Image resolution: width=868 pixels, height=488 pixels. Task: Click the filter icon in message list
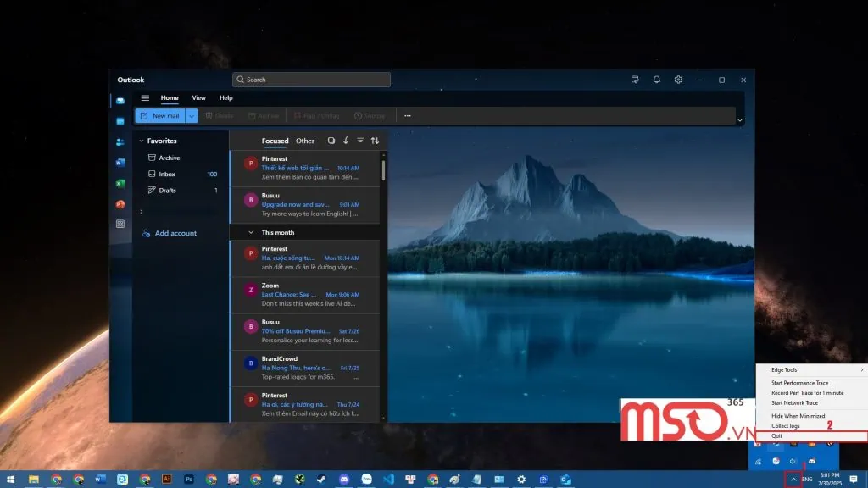click(360, 141)
